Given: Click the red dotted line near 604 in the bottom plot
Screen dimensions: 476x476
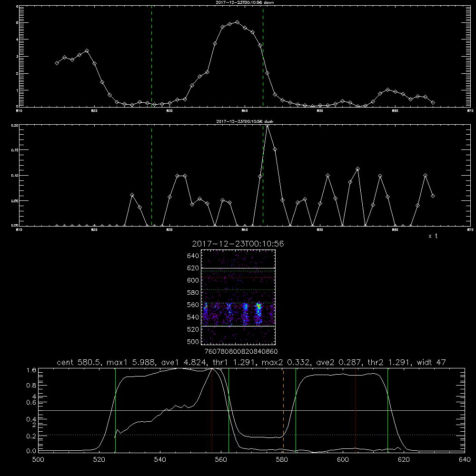Looking at the screenshot, I should pos(355,410).
